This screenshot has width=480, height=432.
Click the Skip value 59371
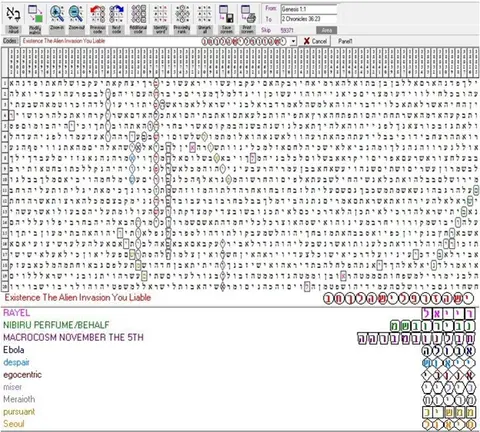(x=287, y=30)
